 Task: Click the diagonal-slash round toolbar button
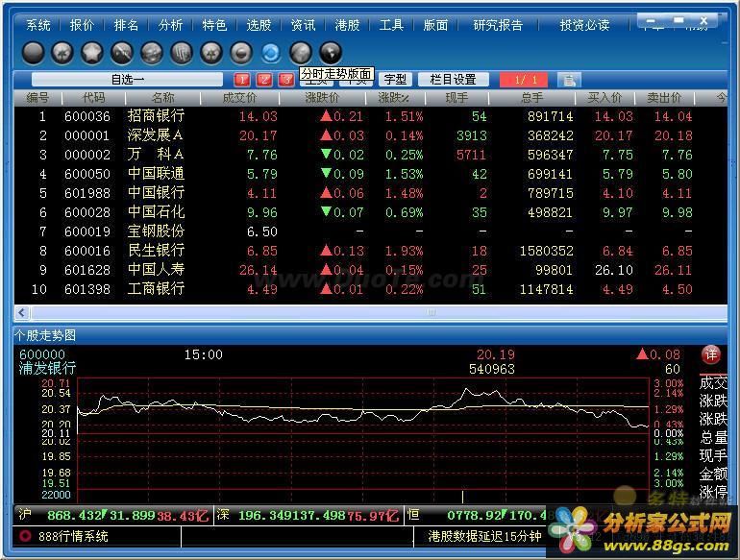(122, 53)
